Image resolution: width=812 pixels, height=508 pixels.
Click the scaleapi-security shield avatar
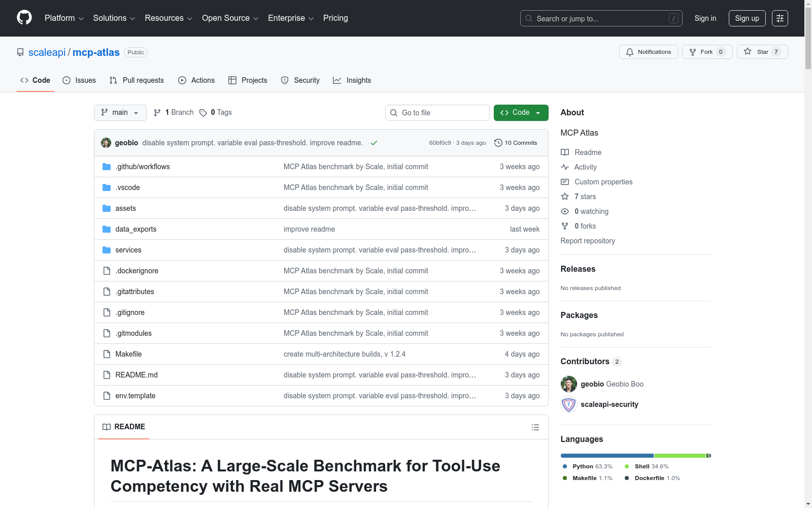coord(569,404)
